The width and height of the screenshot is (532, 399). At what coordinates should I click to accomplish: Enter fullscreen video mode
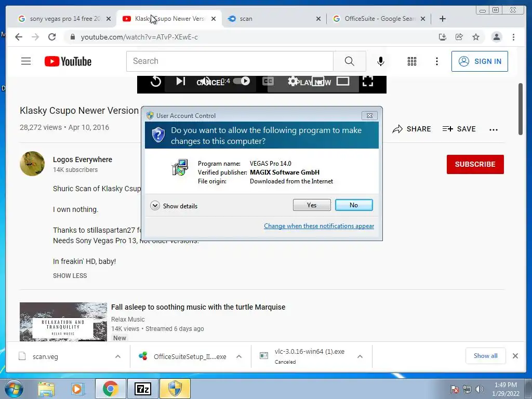click(x=368, y=81)
